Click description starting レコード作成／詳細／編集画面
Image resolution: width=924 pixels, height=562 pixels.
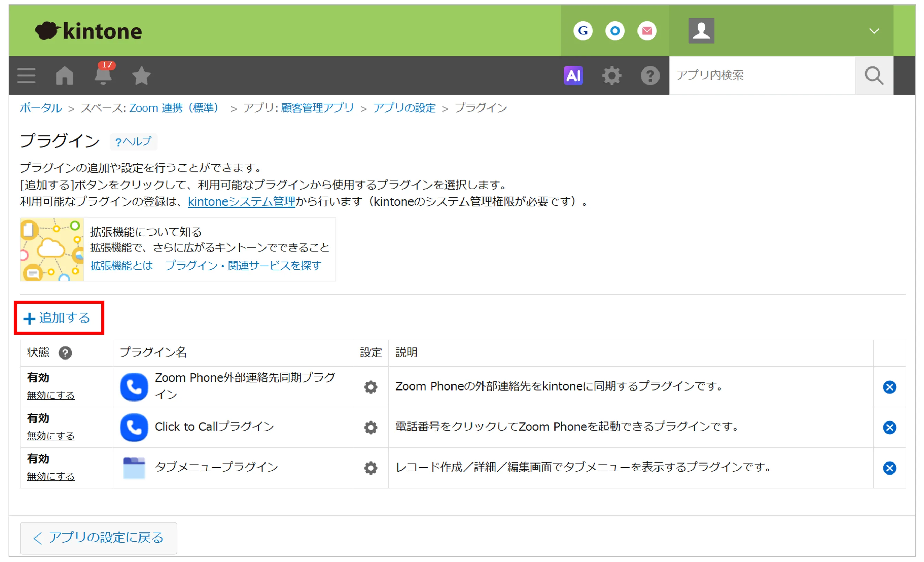click(583, 467)
